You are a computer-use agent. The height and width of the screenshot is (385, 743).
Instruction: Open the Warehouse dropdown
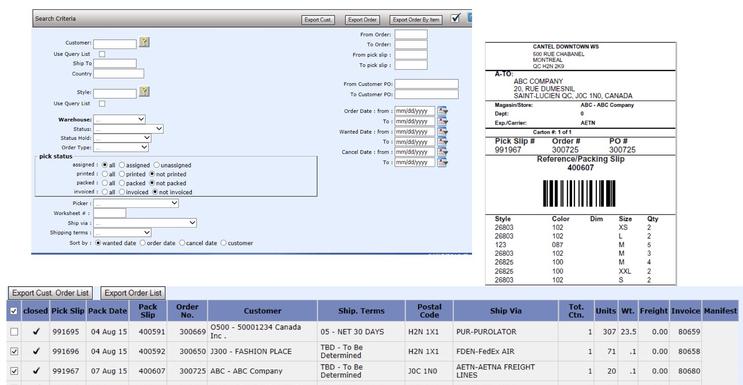119,119
